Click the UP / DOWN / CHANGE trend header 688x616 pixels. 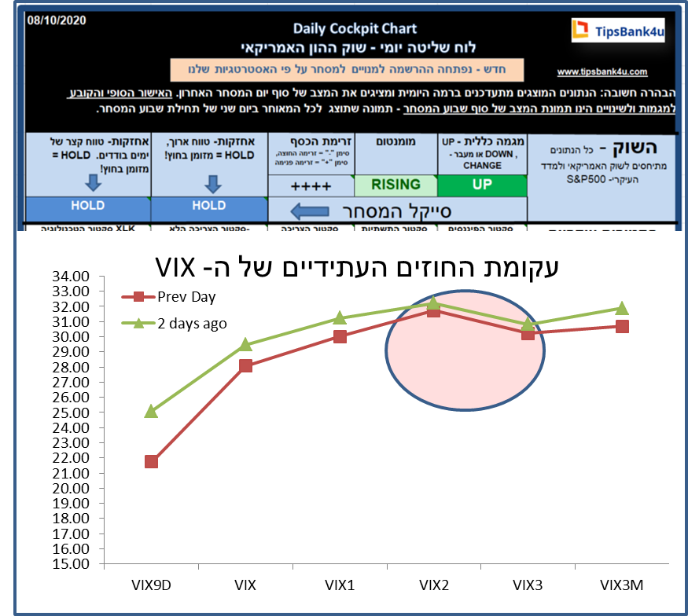(x=482, y=153)
